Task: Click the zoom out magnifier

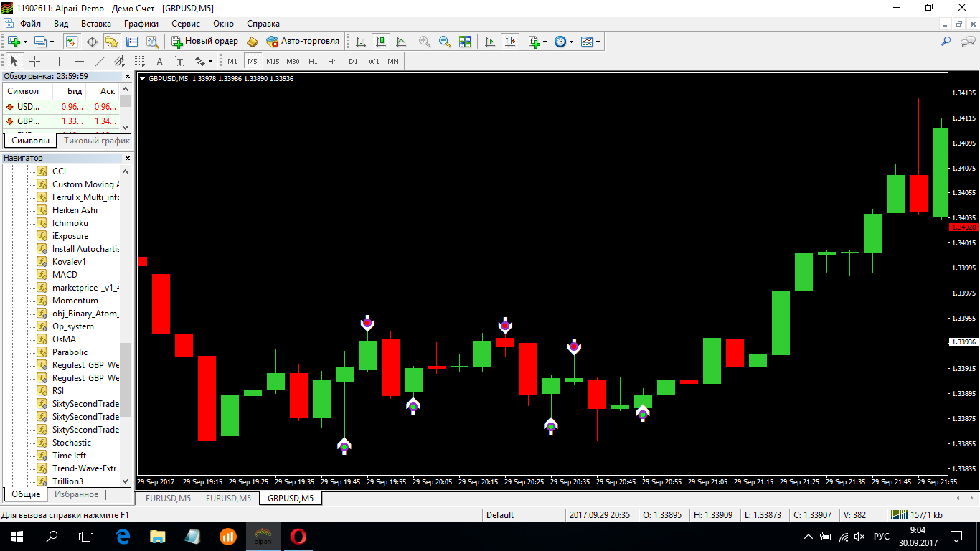Action: [x=445, y=42]
